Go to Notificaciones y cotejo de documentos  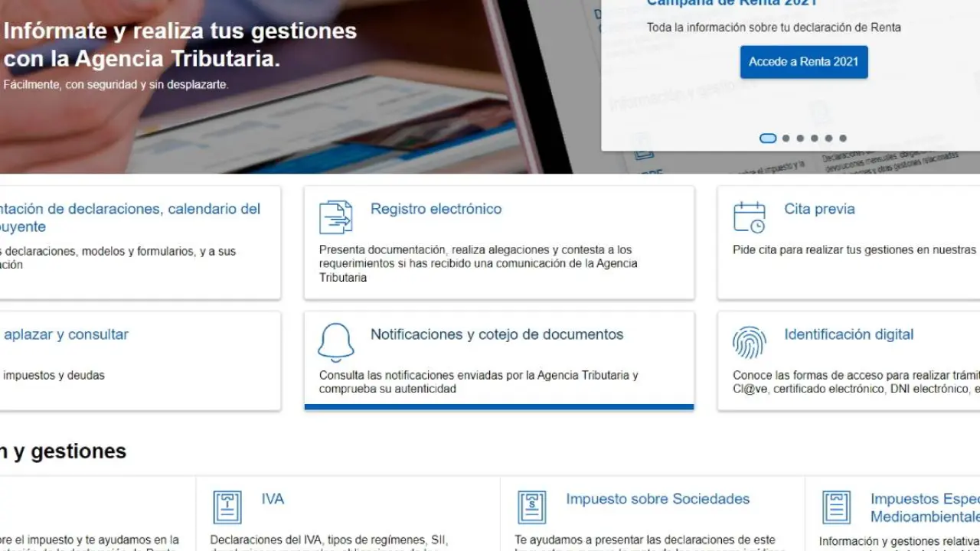pos(496,334)
